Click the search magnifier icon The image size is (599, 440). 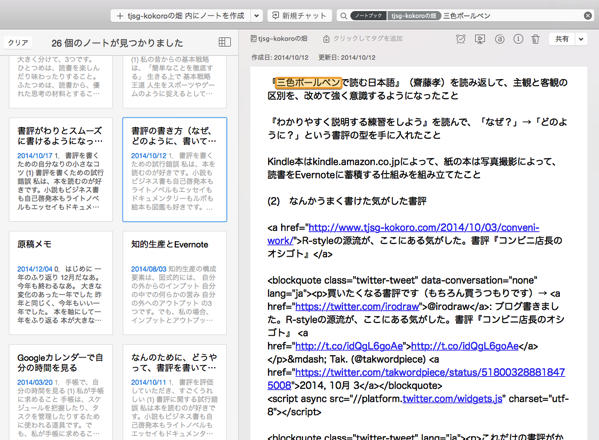343,16
